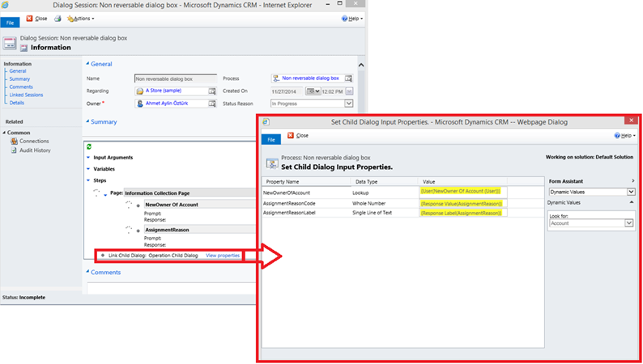Click process icon beside Set Child Dialog title
Image resolution: width=643 pixels, height=364 pixels.
[272, 163]
